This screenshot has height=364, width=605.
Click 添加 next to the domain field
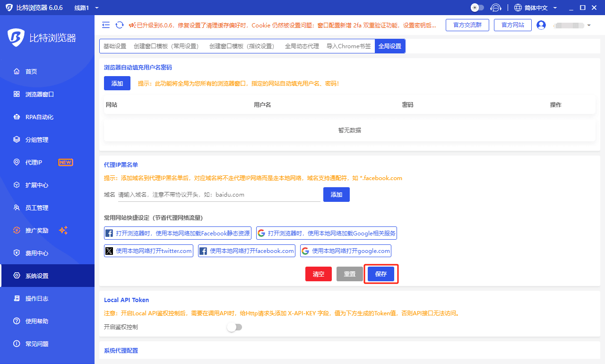tap(337, 194)
